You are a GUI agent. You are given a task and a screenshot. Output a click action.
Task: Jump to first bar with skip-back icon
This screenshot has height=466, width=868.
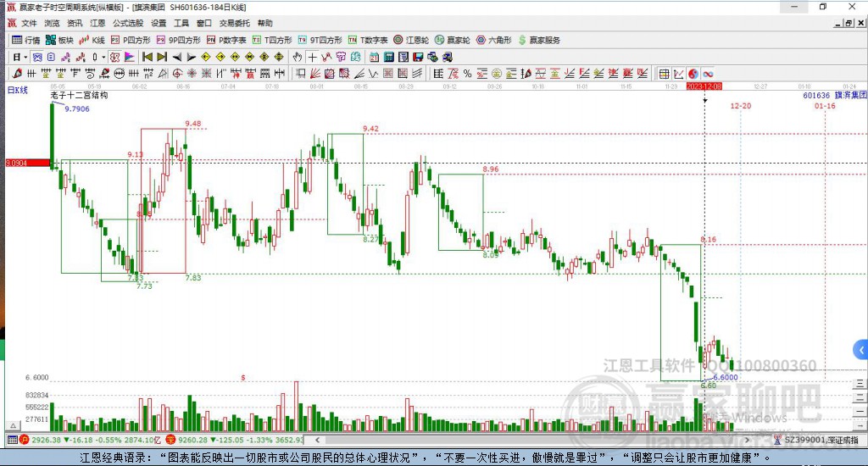tap(147, 57)
